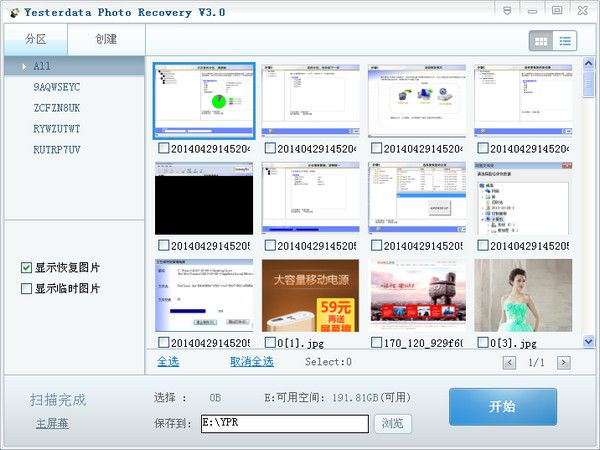Click the 1/1 page indicator
This screenshot has width=600, height=450.
(536, 362)
